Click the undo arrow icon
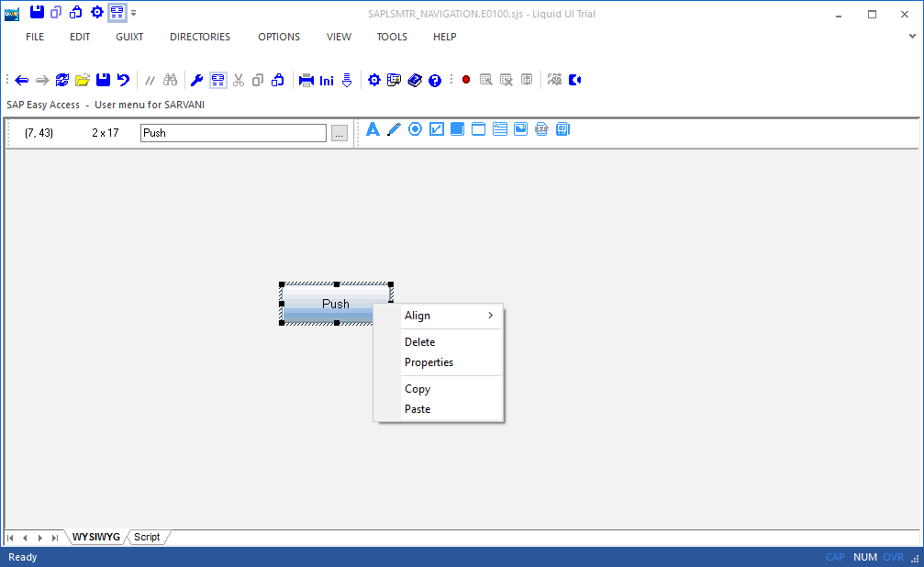 click(x=123, y=81)
